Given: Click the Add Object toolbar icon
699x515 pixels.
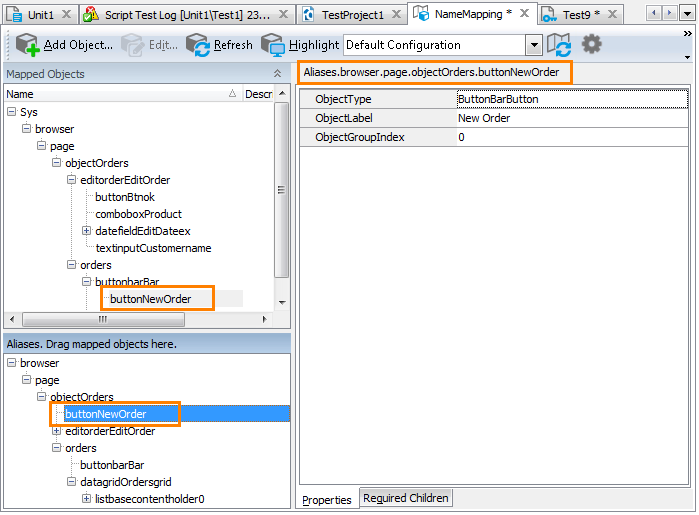Looking at the screenshot, I should tap(28, 45).
